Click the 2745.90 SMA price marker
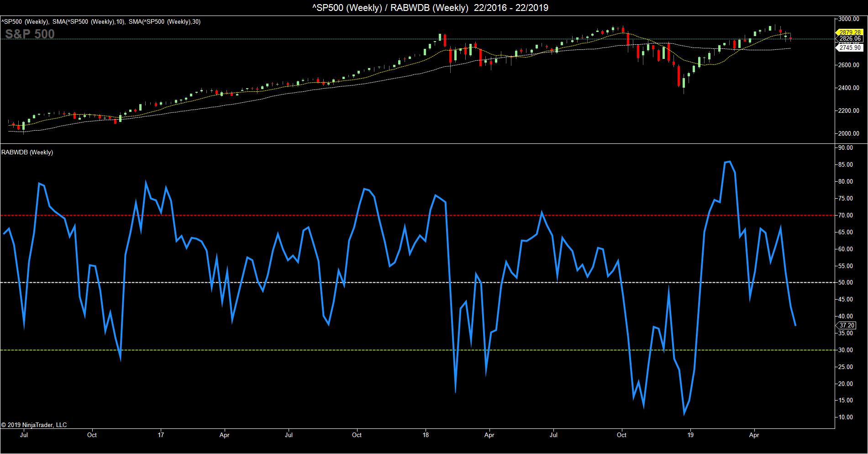868x454 pixels. (850, 48)
